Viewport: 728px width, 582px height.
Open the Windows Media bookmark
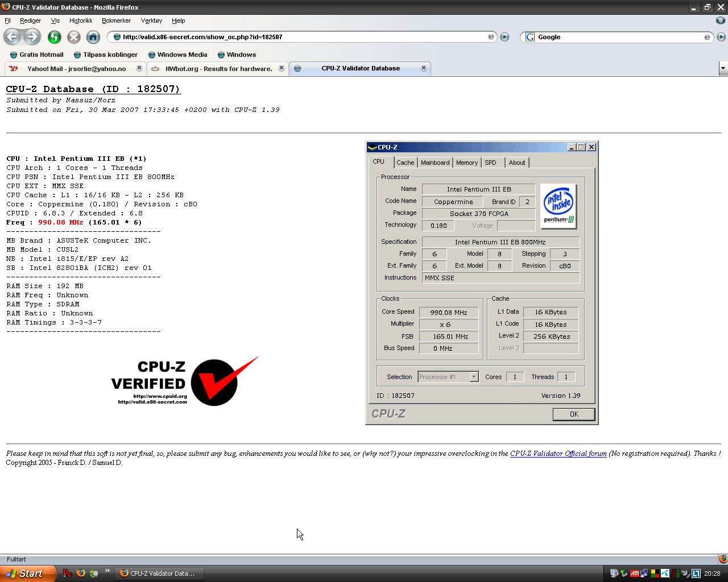pyautogui.click(x=177, y=55)
